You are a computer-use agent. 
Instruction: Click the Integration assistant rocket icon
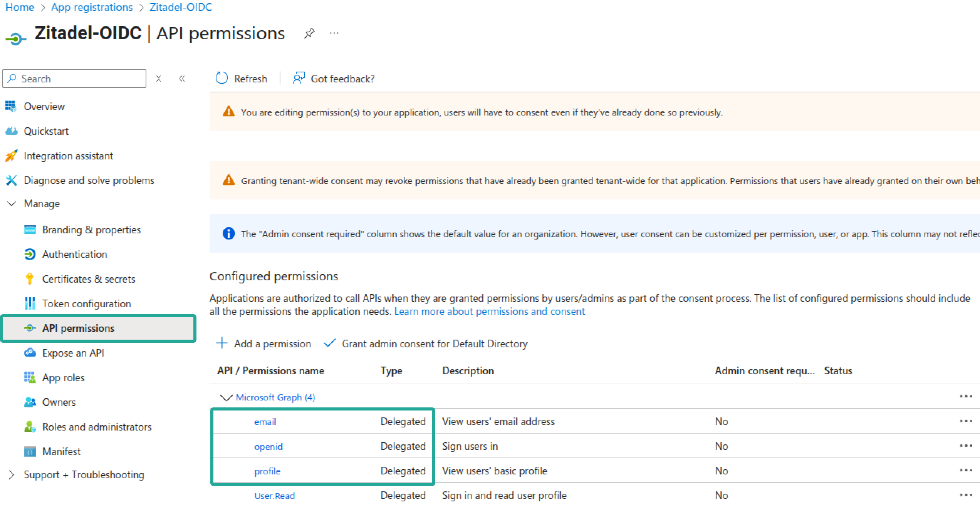[x=11, y=156]
